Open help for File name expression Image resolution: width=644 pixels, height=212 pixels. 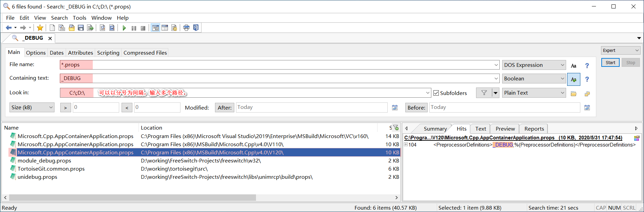pyautogui.click(x=587, y=65)
